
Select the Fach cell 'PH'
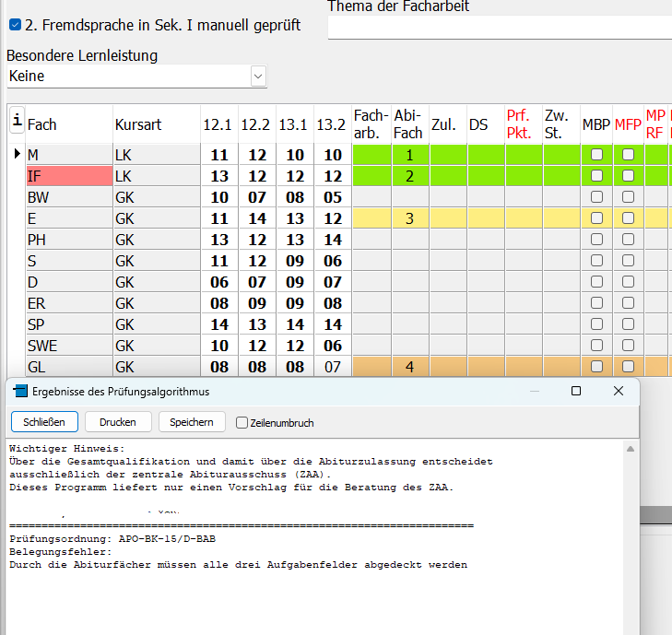[x=69, y=240]
